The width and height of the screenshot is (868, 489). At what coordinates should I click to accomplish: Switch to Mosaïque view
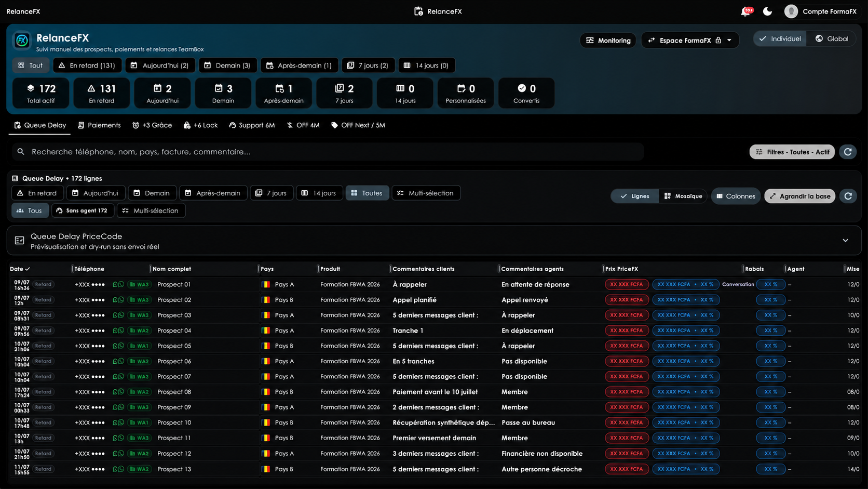point(683,196)
